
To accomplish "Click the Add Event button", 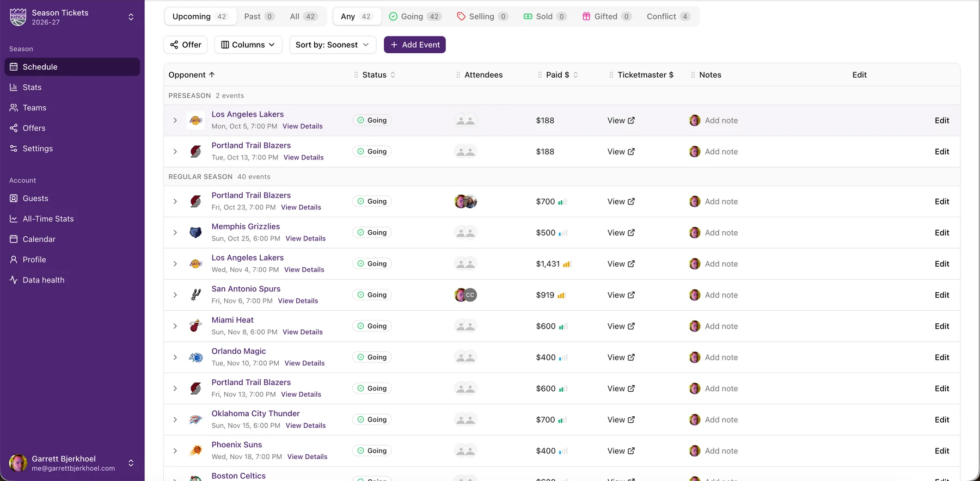I will click(415, 45).
